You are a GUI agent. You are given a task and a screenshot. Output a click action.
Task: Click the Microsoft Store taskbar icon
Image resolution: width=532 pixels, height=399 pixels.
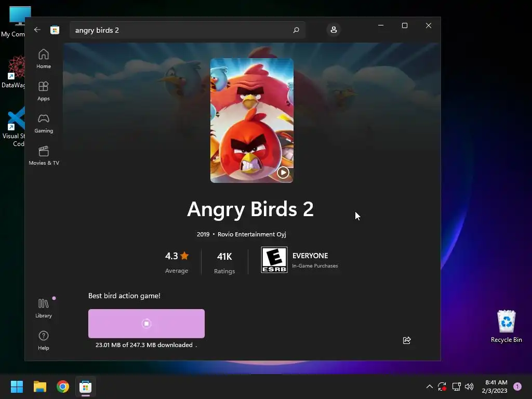point(86,387)
